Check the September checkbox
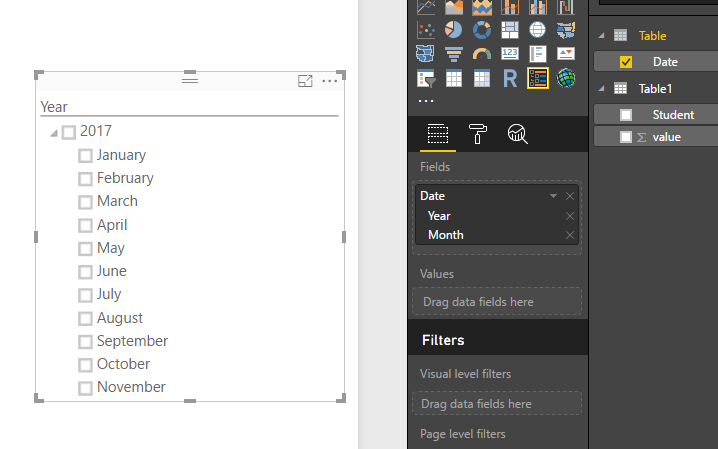Image resolution: width=718 pixels, height=449 pixels. [85, 342]
